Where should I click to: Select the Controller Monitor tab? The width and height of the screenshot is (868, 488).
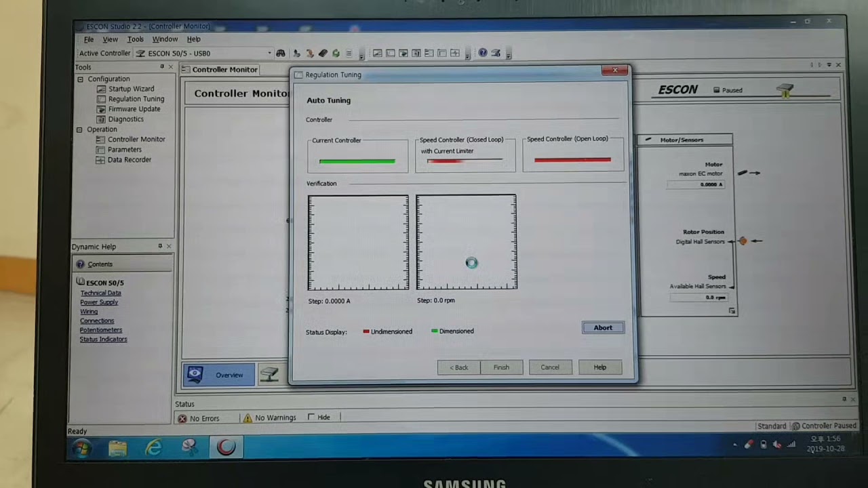point(220,69)
